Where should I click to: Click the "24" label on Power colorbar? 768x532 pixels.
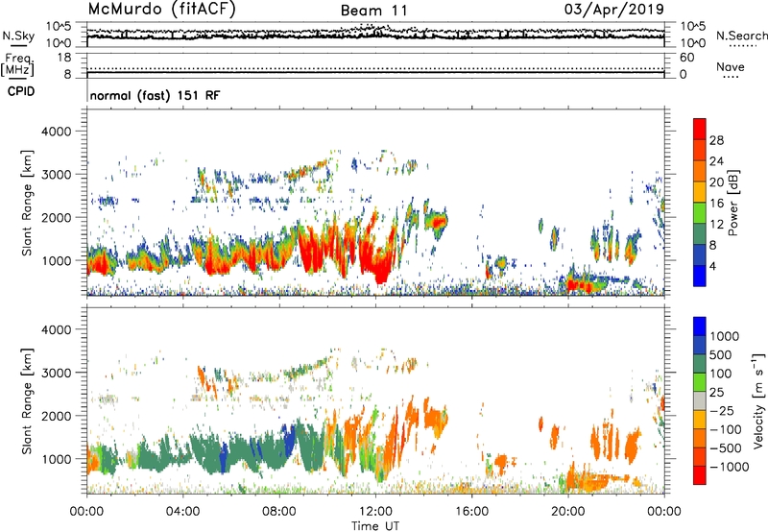(716, 161)
